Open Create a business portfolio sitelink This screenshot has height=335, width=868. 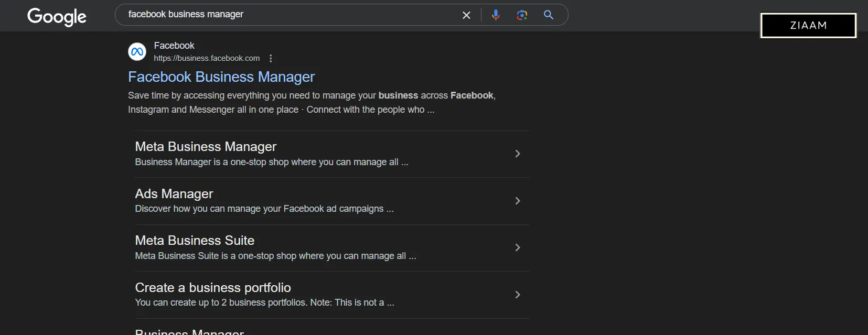(213, 288)
